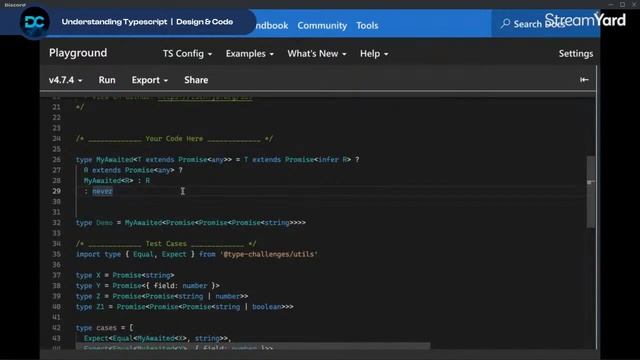Click 'type Z1' declaration on line 40
640x360 pixels.
click(90, 307)
